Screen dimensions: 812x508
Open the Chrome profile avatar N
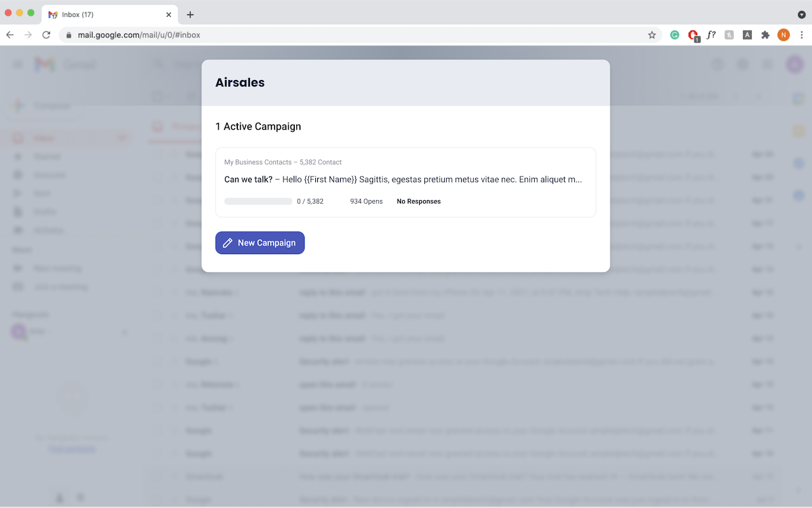pos(783,35)
